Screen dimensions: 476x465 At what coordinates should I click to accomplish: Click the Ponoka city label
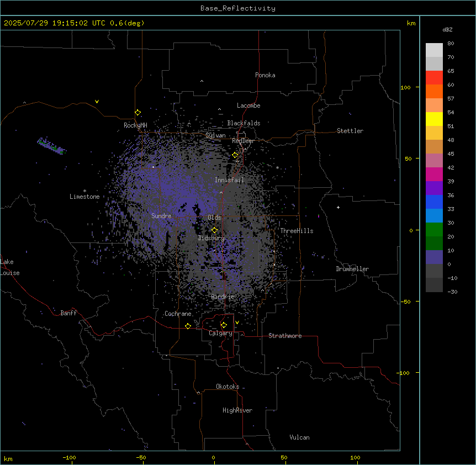point(265,75)
